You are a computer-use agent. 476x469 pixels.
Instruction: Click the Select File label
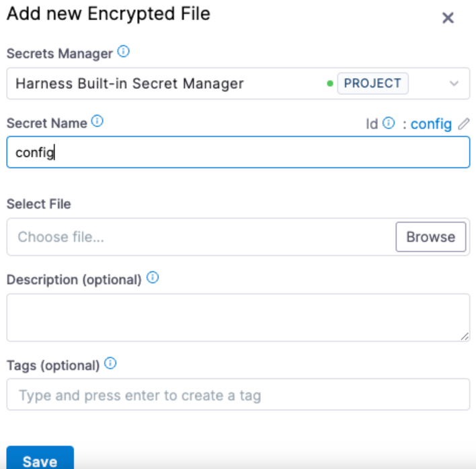[x=38, y=203]
